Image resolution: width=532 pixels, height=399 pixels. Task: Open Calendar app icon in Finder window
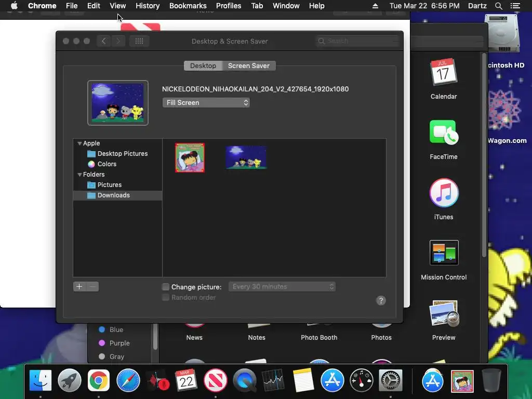click(444, 72)
